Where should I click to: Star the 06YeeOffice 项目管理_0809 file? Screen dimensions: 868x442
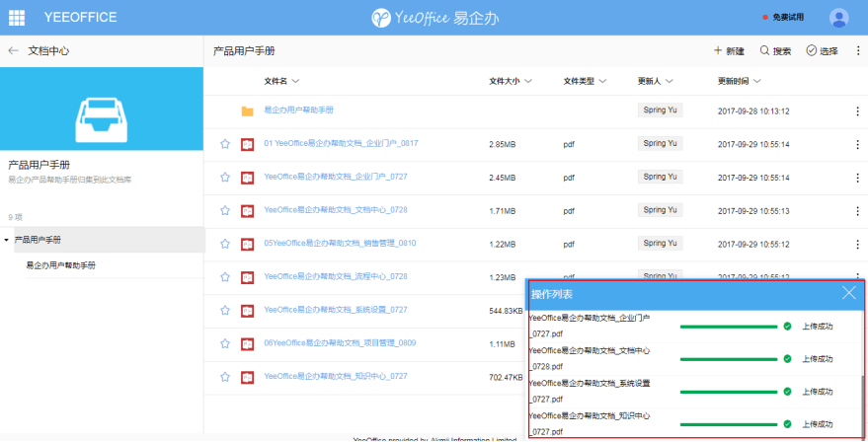225,343
